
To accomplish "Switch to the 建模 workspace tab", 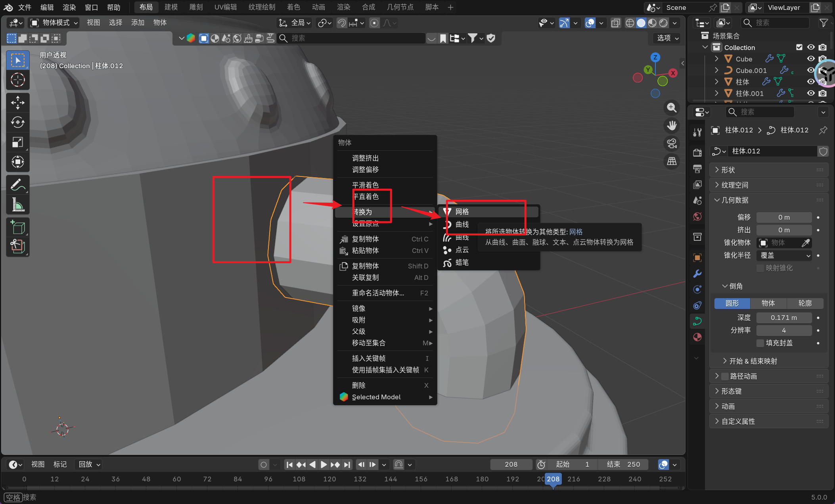I will coord(171,7).
